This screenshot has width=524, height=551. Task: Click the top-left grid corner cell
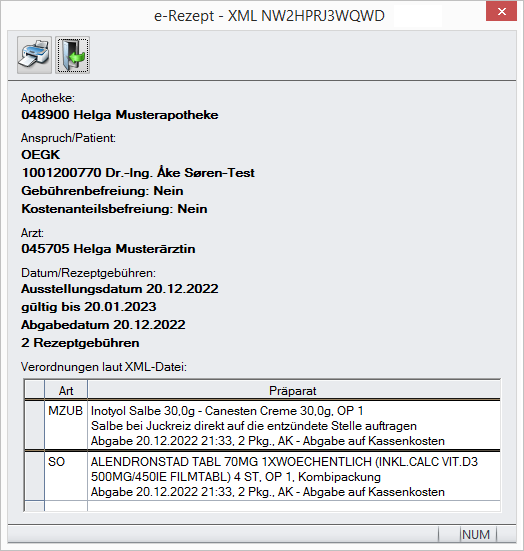34,390
